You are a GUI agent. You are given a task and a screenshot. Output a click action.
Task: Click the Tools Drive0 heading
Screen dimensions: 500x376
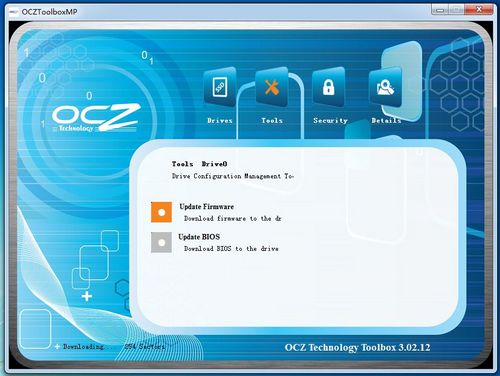199,164
